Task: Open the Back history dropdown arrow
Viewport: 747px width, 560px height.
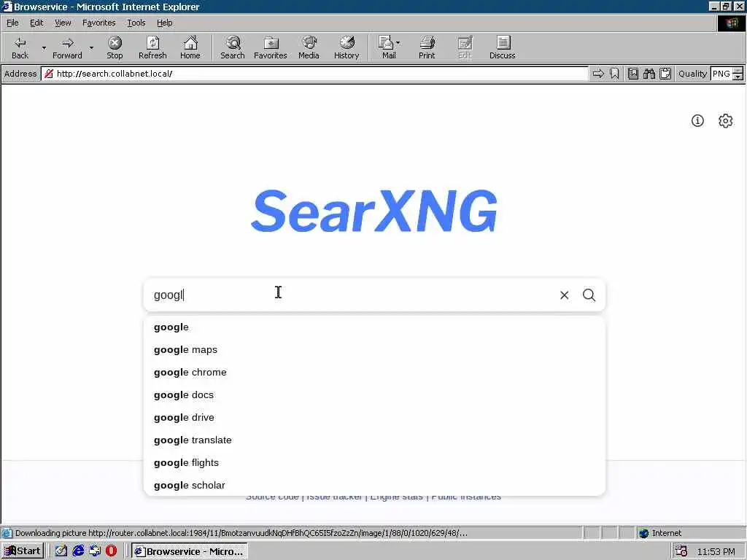Action: point(44,47)
